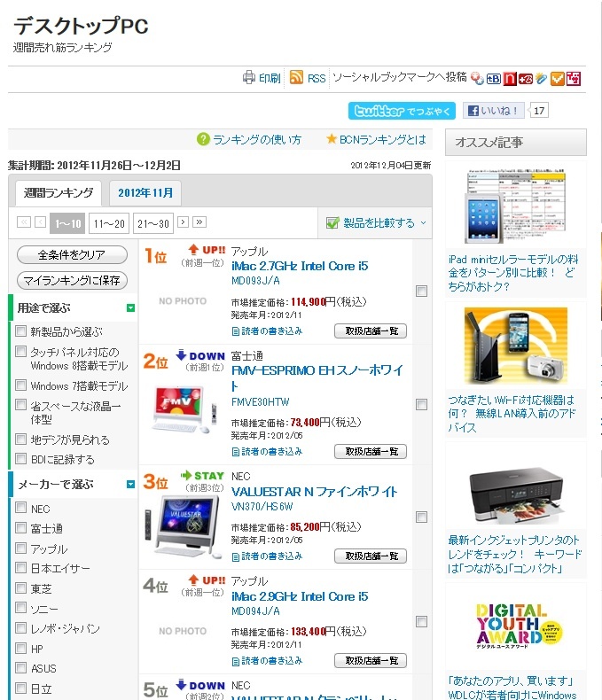Click the red 'n' bookmark icon
Viewport: 602px width, 700px height.
pos(509,79)
